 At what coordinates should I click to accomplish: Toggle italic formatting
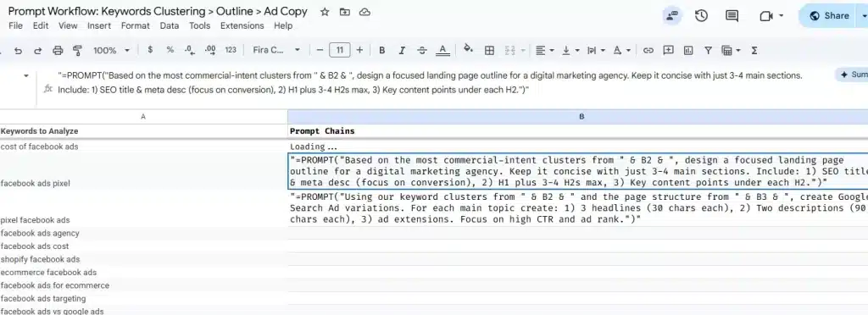point(402,50)
